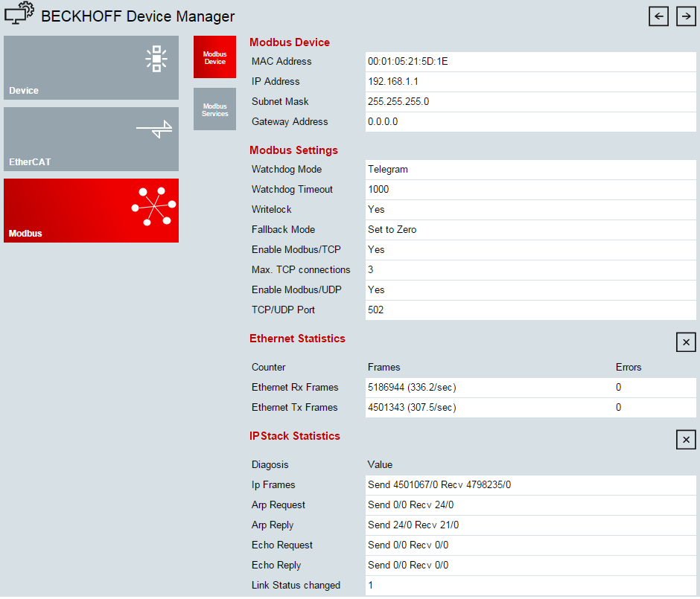Select the MAC Address value field

click(530, 62)
